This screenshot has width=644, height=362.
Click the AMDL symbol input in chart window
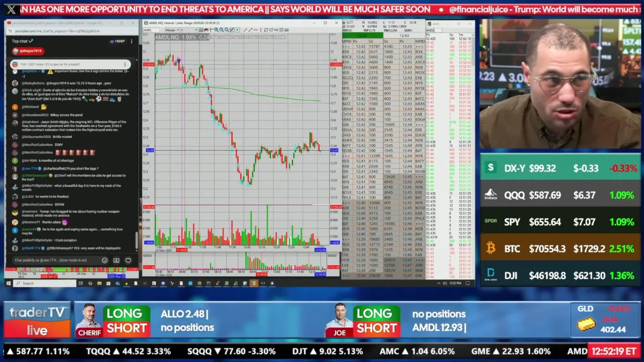point(151,30)
